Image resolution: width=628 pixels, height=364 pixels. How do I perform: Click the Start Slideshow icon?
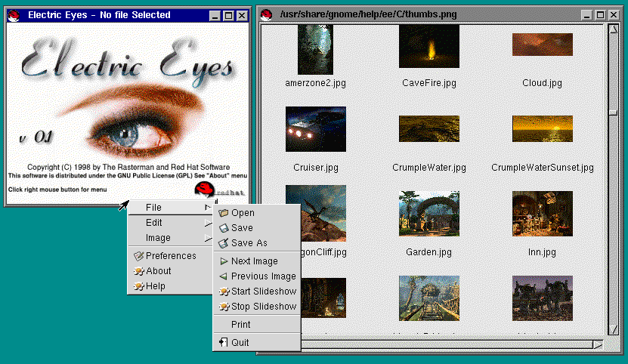224,292
